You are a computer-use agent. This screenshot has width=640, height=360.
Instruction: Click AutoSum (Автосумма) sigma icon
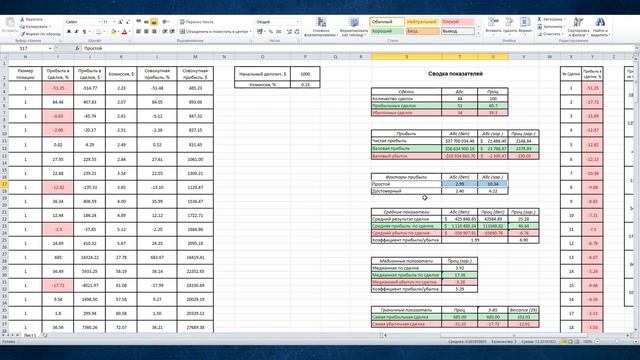(x=539, y=19)
